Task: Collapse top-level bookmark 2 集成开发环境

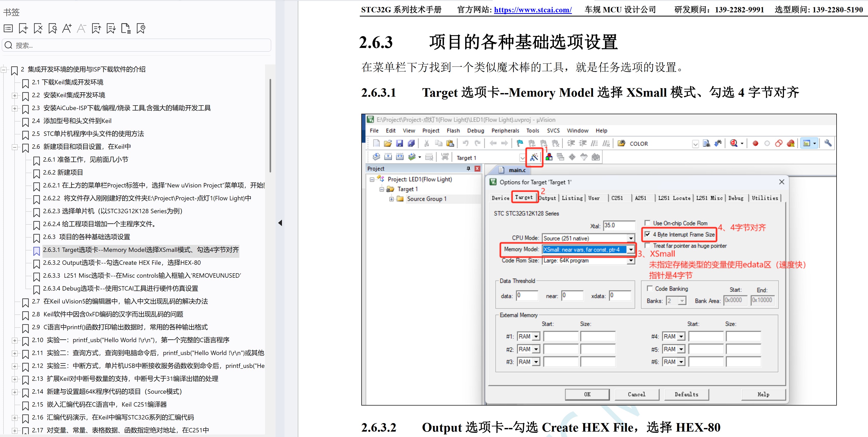Action: click(x=4, y=70)
